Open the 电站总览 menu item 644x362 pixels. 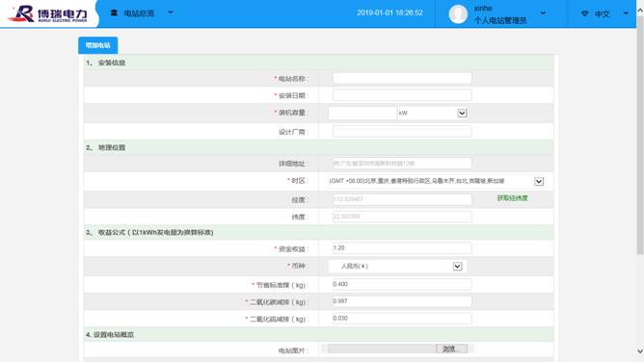pos(139,13)
